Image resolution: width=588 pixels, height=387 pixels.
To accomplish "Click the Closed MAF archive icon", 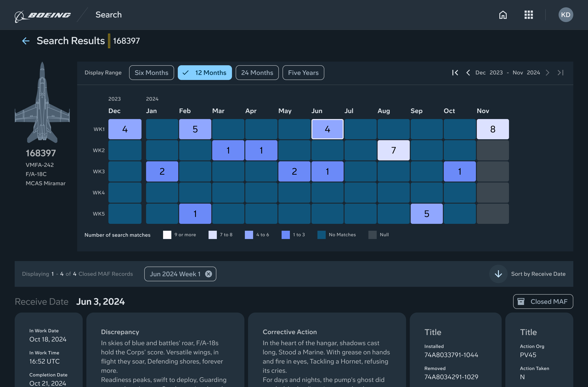I will point(521,302).
